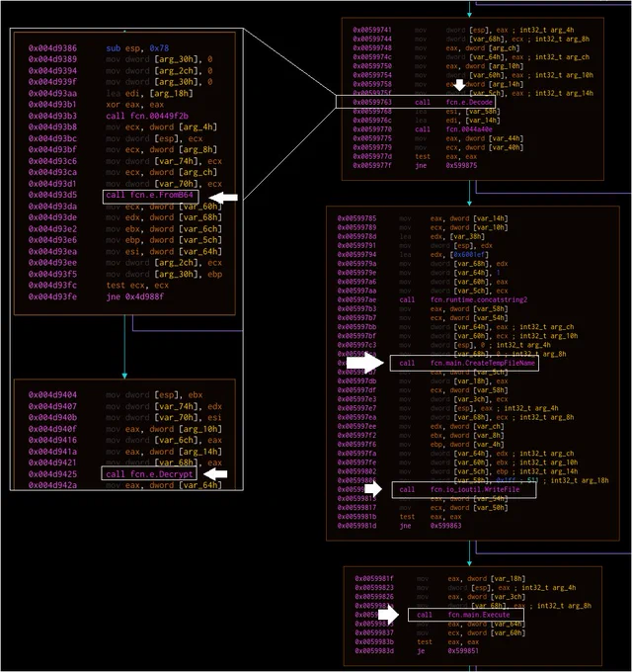Screen dimensions: 632x672
Task: Select address 0x004d941a
Action: [52, 452]
